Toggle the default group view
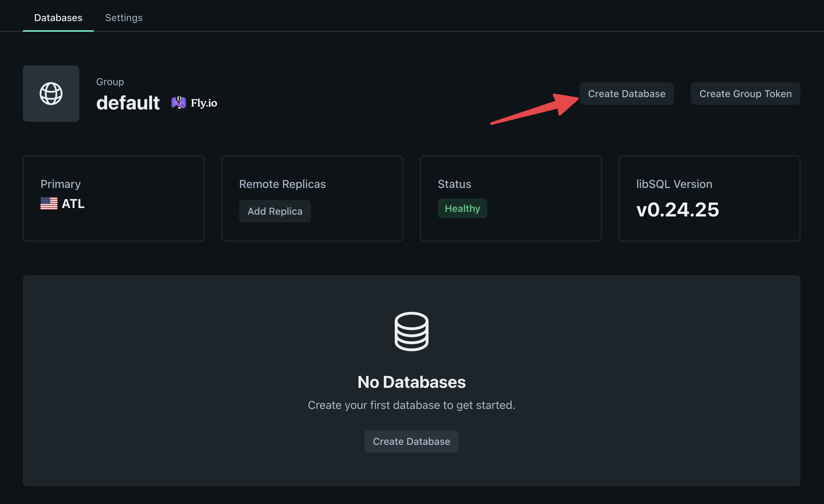824x504 pixels. coord(51,94)
